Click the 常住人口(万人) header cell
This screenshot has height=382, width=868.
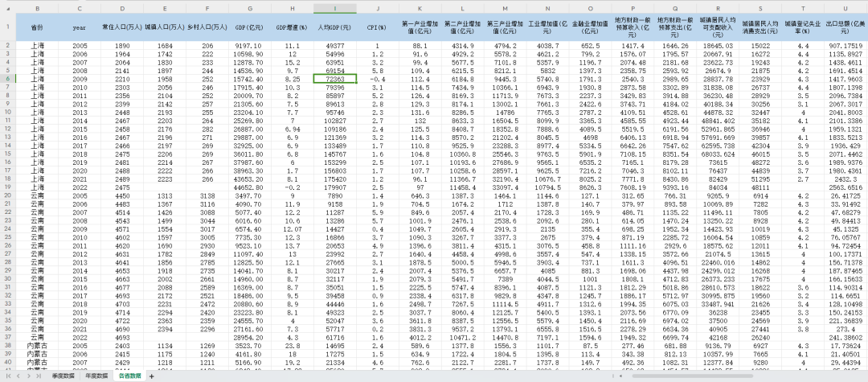(122, 27)
